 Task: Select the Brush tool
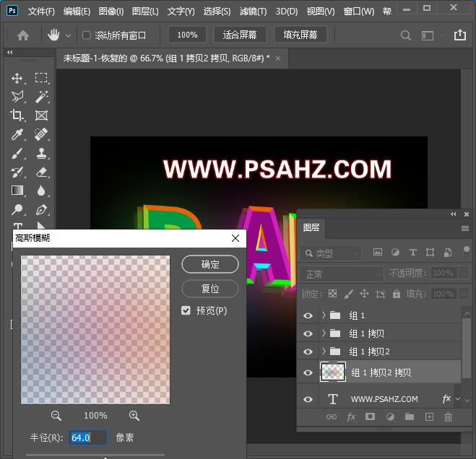pos(17,153)
